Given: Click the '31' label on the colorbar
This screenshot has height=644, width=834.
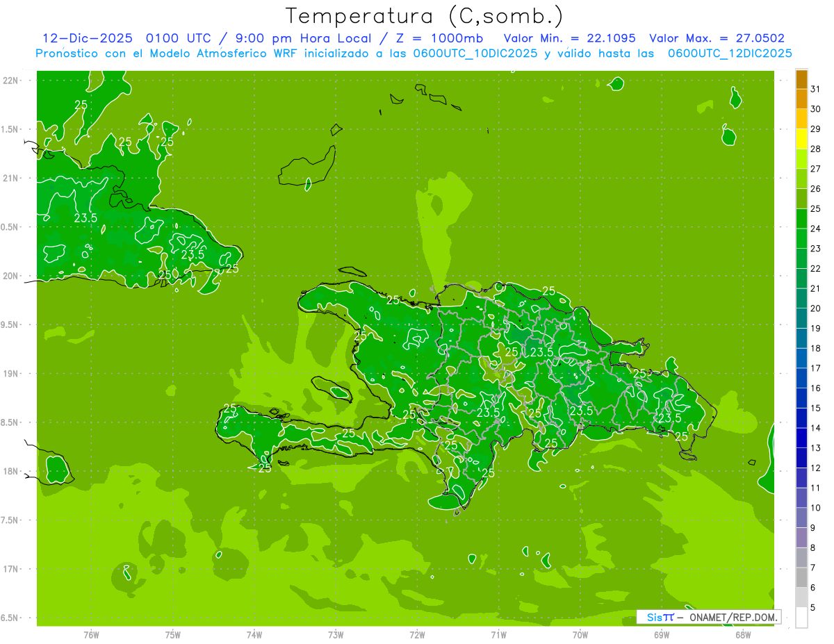Looking at the screenshot, I should click(816, 89).
